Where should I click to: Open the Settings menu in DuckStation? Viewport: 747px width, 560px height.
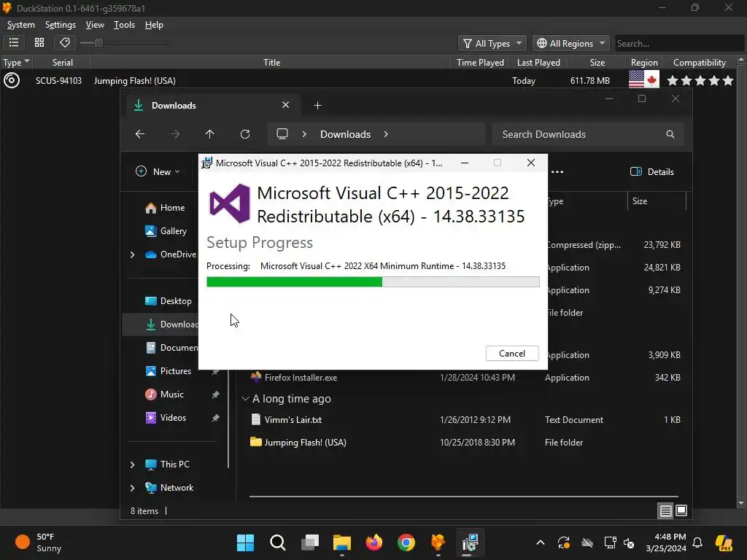tap(61, 25)
